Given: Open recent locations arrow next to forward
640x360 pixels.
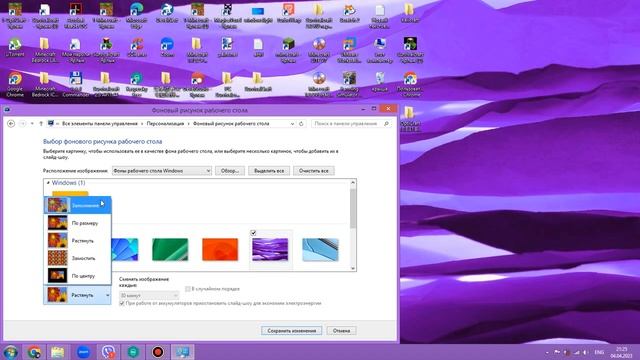Looking at the screenshot, I should pos(32,124).
